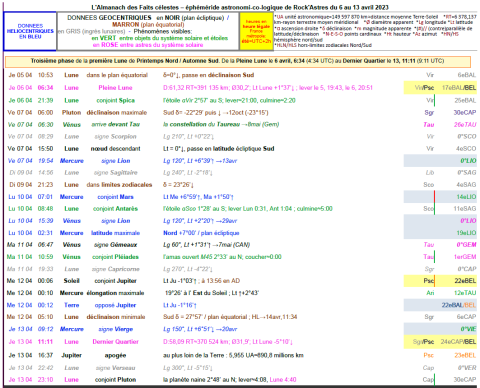Click the "arrive devant Tau" entry
Image resolution: width=480 pixels, height=388 pixels.
(x=115, y=124)
